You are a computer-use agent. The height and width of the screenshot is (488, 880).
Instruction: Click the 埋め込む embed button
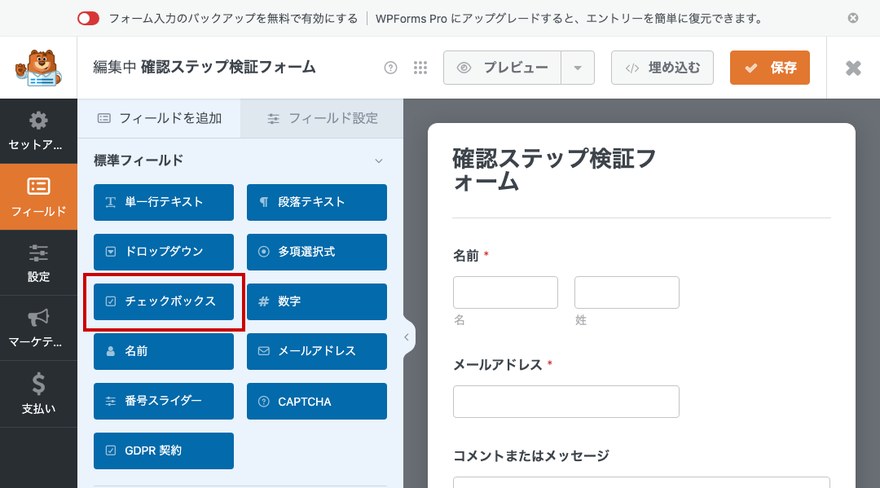(x=662, y=68)
